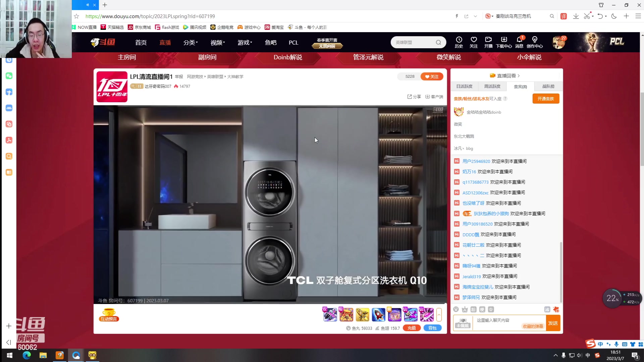Click the 粉 fan badge icon in chat toolbar
The height and width of the screenshot is (362, 644).
pos(473,309)
